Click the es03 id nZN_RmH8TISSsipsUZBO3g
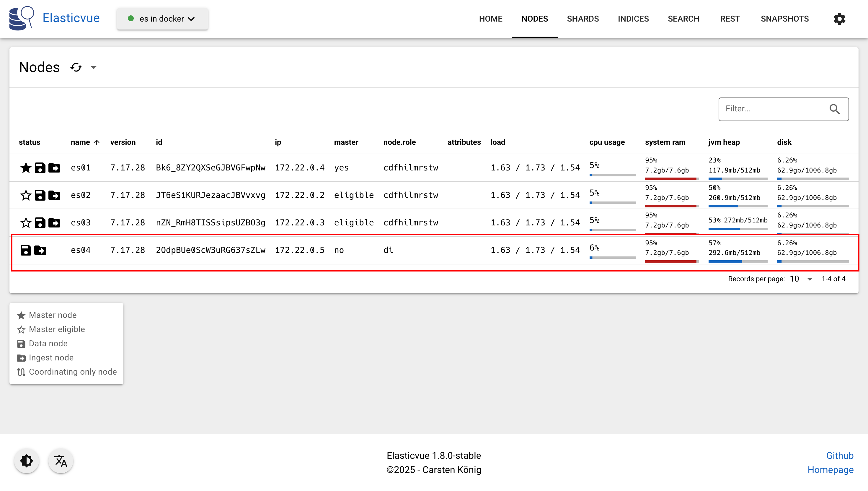 [x=211, y=222]
